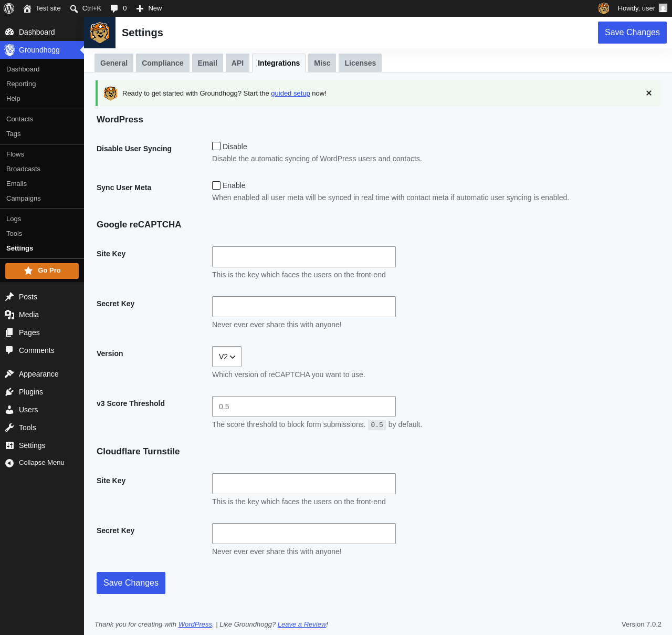
Task: Focus Cloudflare Turnstile Site Key field
Action: click(304, 484)
